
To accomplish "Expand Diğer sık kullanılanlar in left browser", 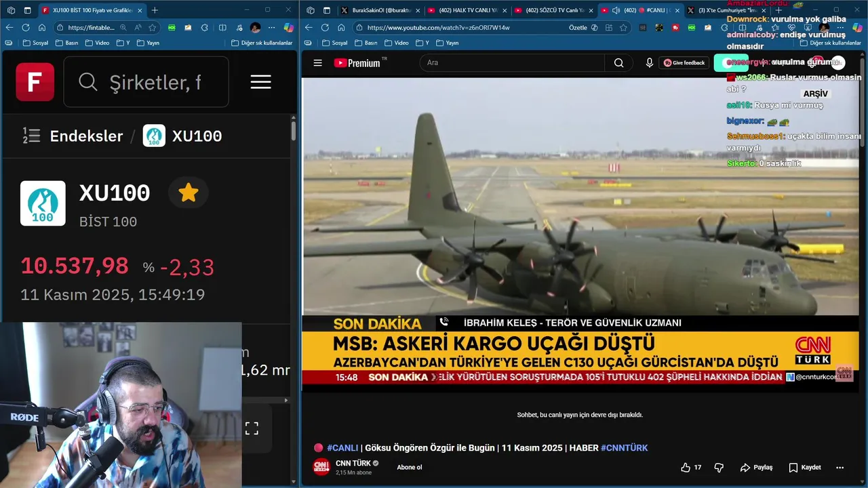I will 262,43.
